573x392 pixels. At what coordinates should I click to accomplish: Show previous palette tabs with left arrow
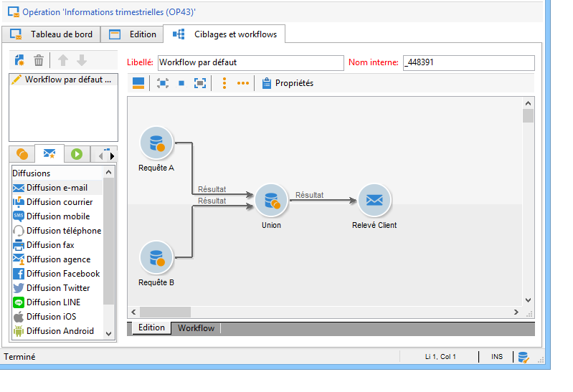(x=101, y=156)
